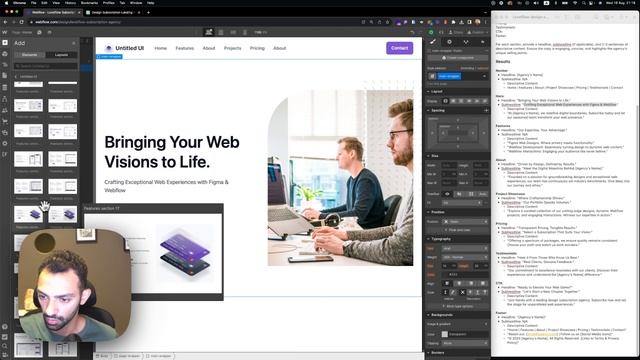Open the Pages panel in left sidebar
Viewport: 640px width, 360px height.
click(5, 76)
